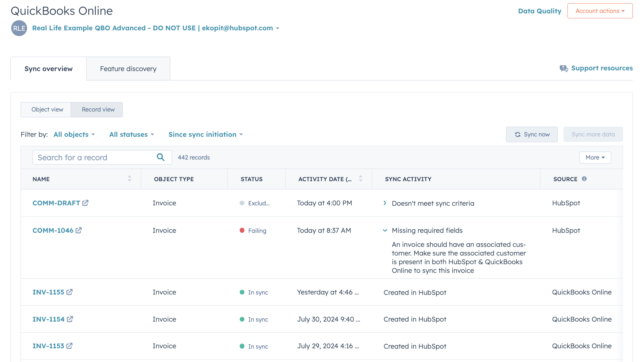Click the search magnifier icon
This screenshot has height=362, width=644.
coord(161,157)
